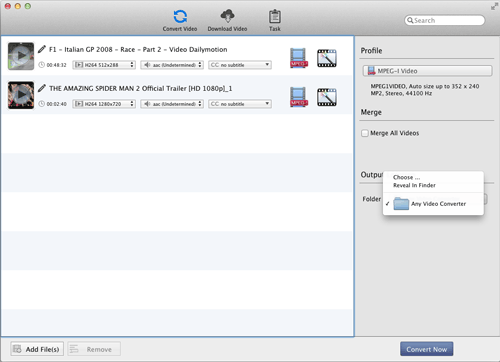Screen dimensions: 500x362
Task: Play the Spider Man 2 trailer thumbnail
Action: [21, 95]
